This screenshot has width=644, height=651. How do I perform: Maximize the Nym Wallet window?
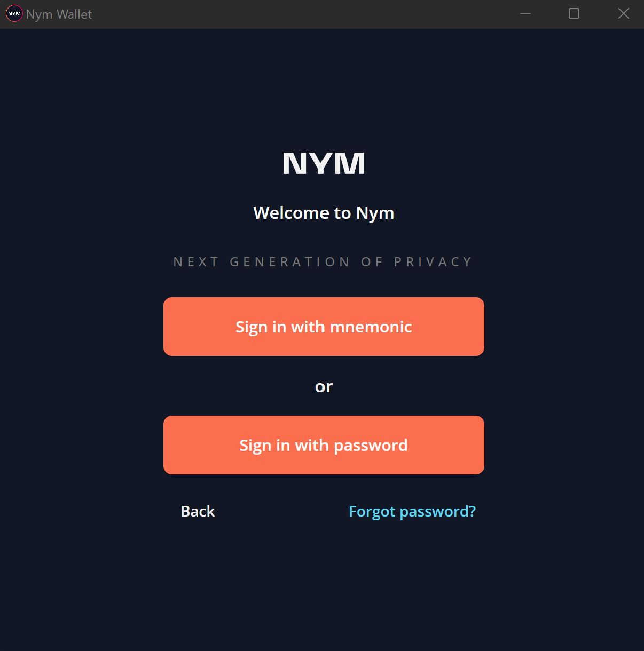click(574, 14)
